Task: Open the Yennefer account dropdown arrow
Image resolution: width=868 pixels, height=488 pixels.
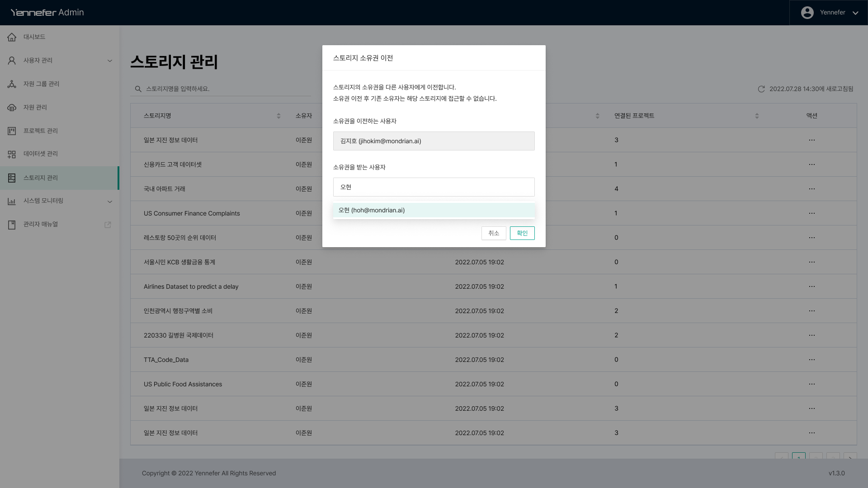Action: [855, 13]
